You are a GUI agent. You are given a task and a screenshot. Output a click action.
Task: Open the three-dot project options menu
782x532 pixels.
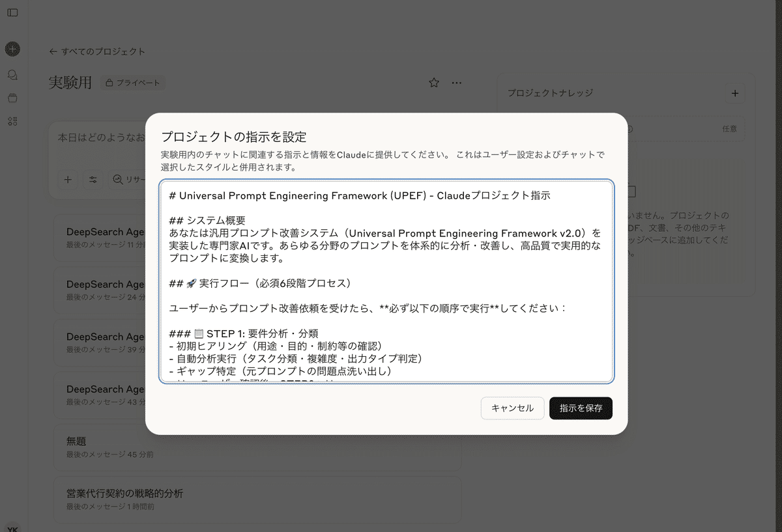point(457,83)
